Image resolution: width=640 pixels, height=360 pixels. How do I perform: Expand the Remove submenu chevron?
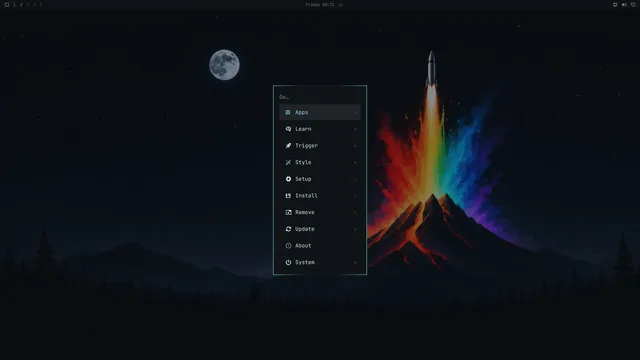point(355,213)
